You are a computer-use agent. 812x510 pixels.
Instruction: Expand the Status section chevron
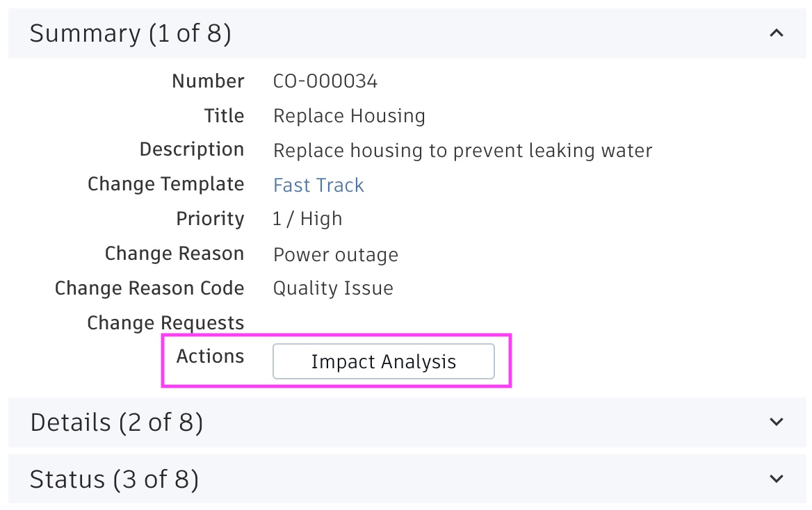point(777,479)
